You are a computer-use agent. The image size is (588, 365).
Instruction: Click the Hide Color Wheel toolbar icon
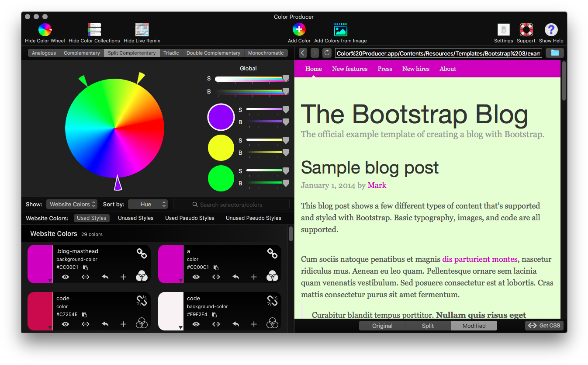tap(45, 30)
